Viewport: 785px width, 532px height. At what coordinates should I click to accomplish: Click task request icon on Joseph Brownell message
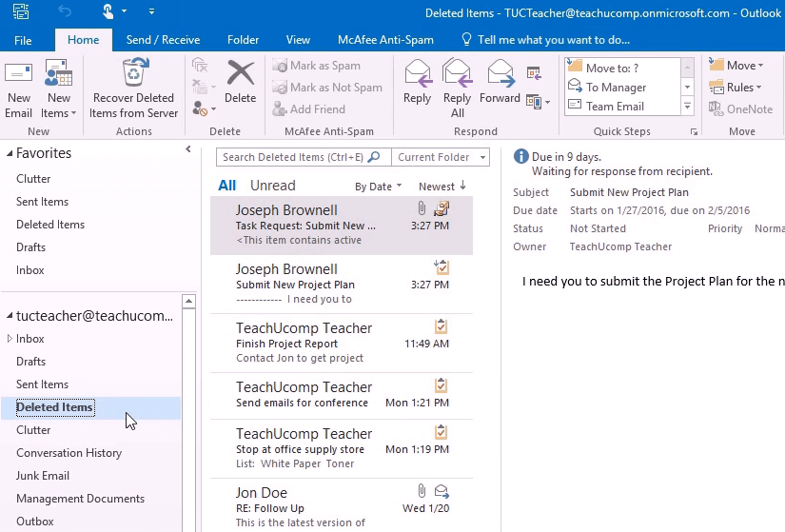pos(442,207)
